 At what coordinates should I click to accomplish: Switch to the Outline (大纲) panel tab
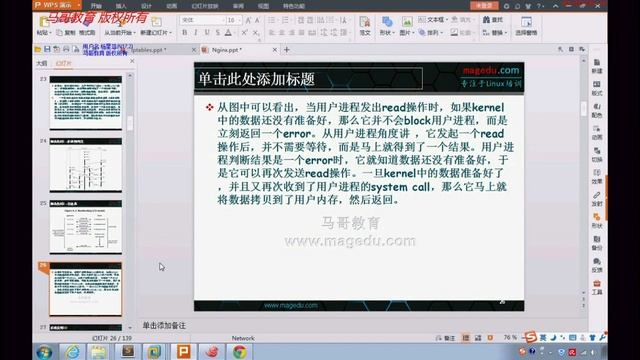pyautogui.click(x=42, y=63)
